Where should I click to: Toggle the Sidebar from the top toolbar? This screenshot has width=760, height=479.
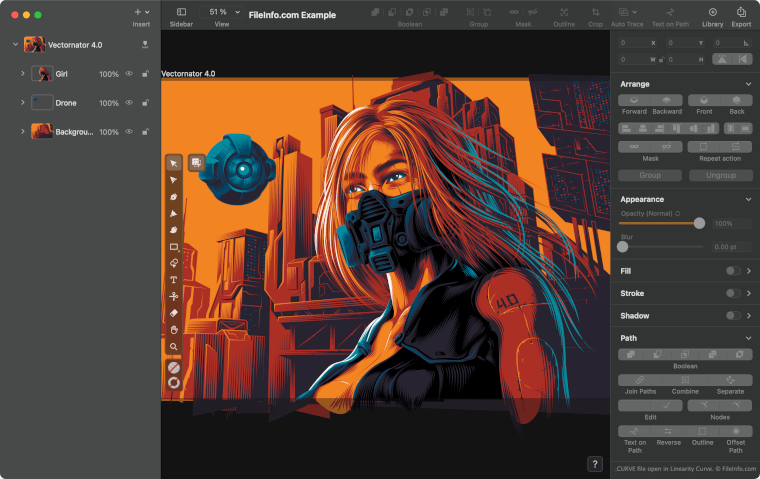point(181,13)
